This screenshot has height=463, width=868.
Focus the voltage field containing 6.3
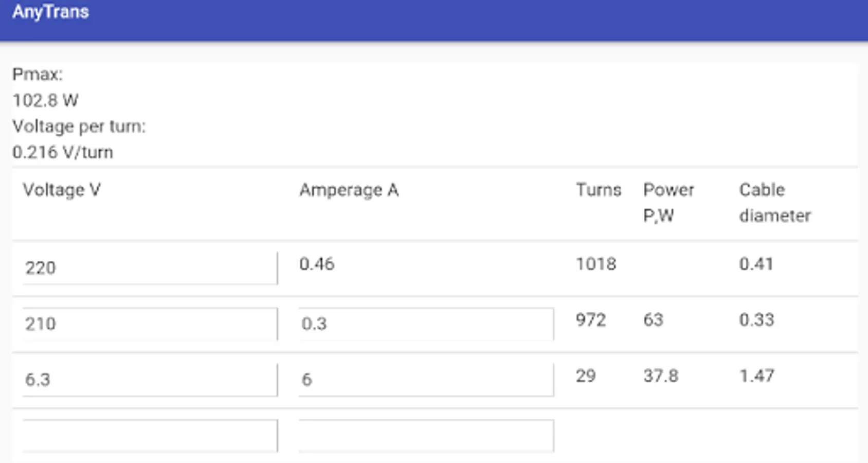pyautogui.click(x=150, y=380)
